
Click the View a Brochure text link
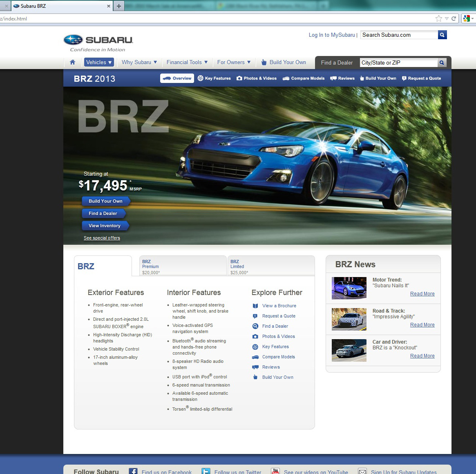pos(279,306)
